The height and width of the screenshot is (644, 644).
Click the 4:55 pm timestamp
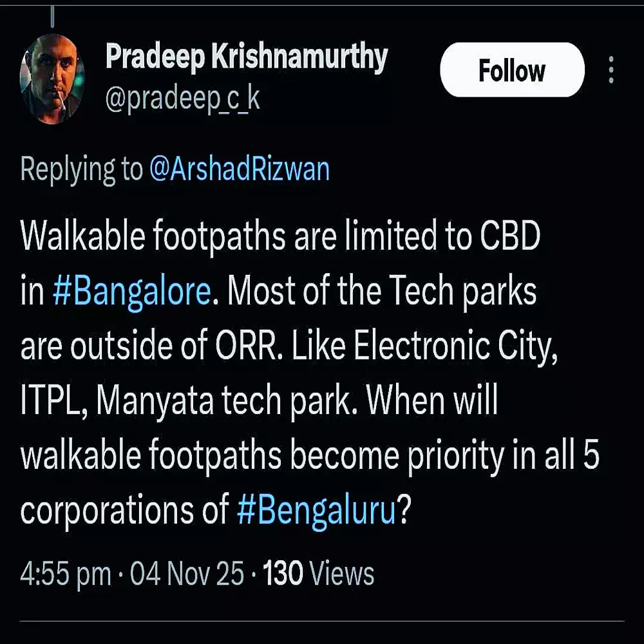click(66, 573)
